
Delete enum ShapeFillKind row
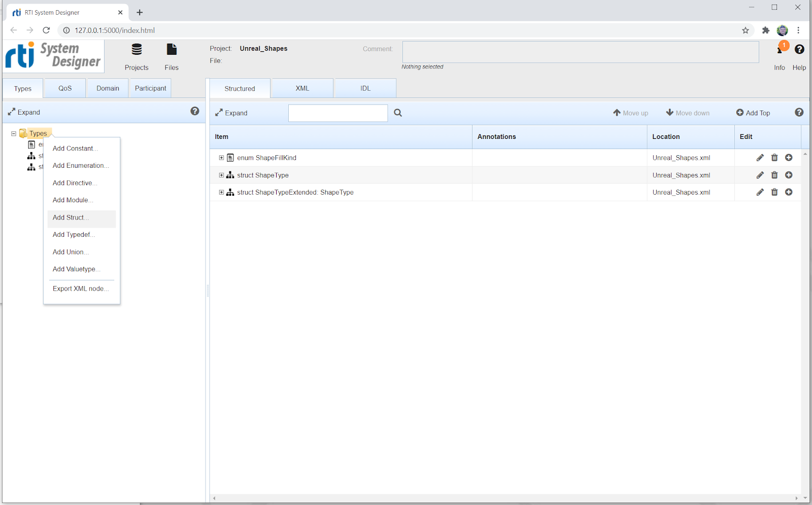(774, 158)
